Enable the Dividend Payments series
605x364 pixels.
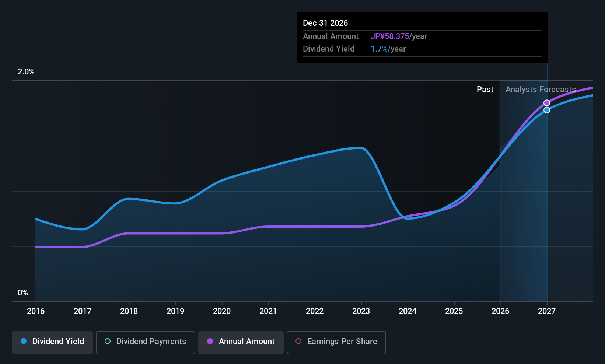(146, 342)
